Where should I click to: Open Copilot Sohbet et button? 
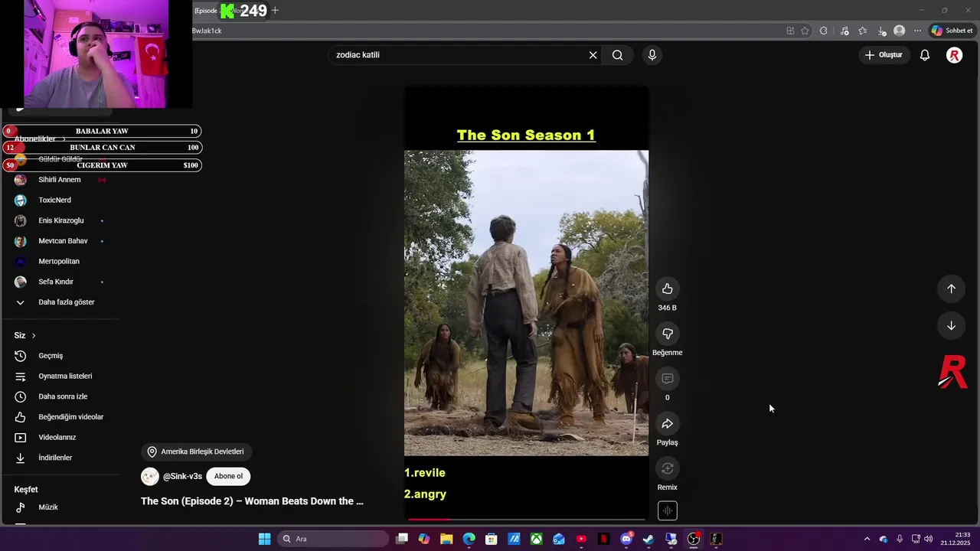point(952,31)
